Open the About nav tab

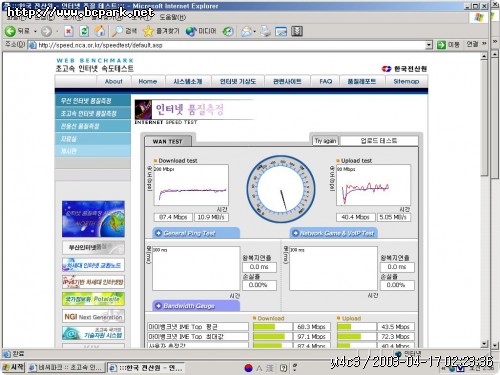click(x=113, y=81)
